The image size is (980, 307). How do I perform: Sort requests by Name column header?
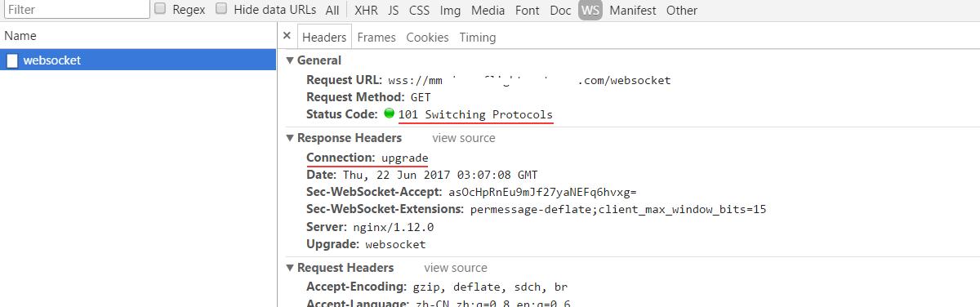point(20,36)
